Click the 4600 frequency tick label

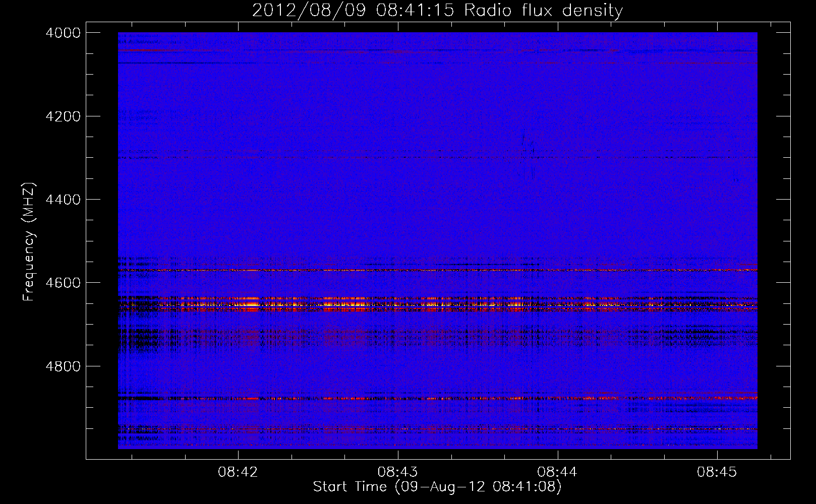[63, 283]
